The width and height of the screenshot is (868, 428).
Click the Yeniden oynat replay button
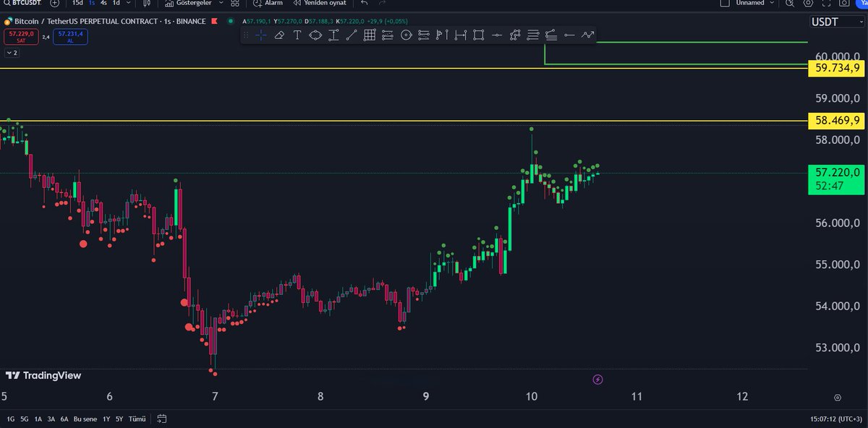click(x=320, y=4)
